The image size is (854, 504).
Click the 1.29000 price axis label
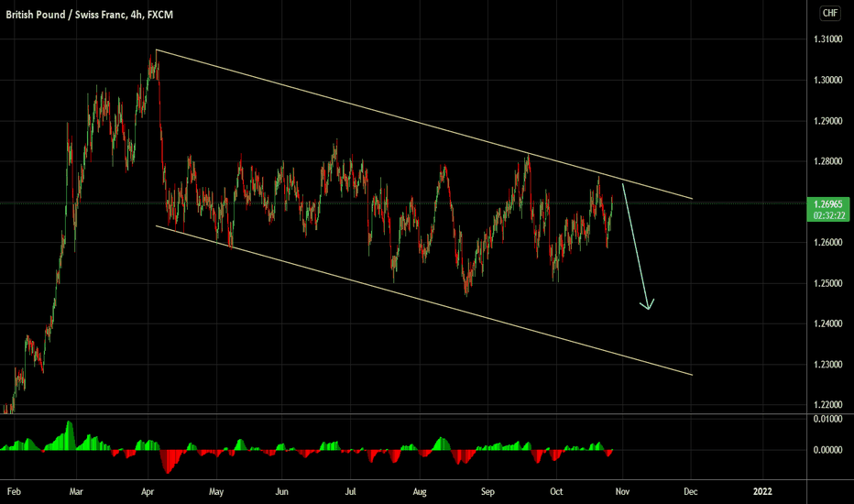pos(827,121)
